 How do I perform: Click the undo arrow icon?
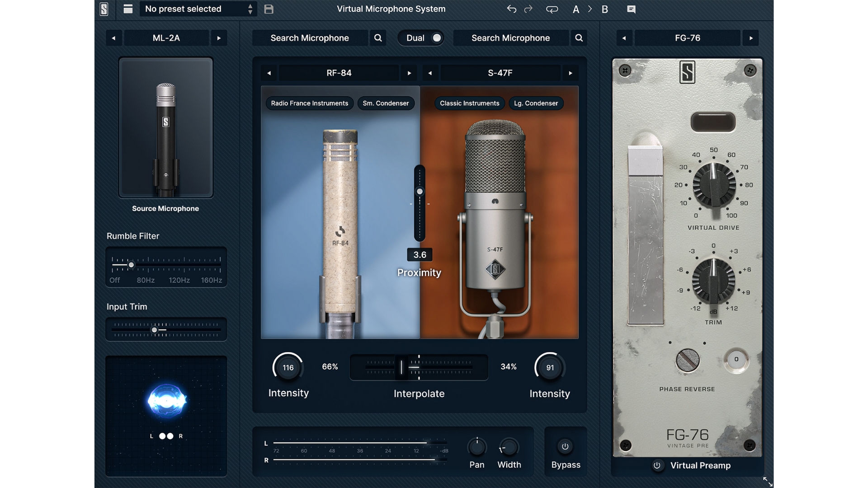click(511, 9)
